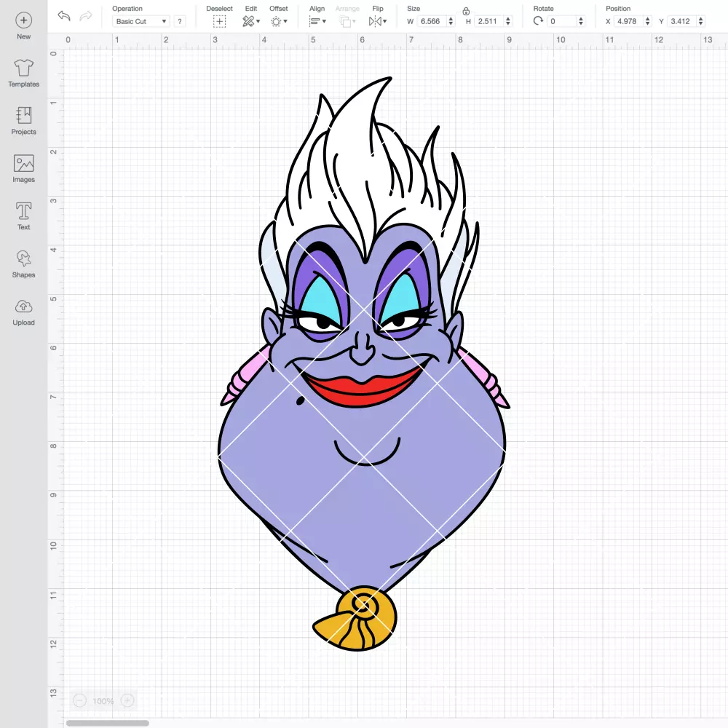Click the Width value field
Screen dimensions: 728x728
(x=432, y=21)
